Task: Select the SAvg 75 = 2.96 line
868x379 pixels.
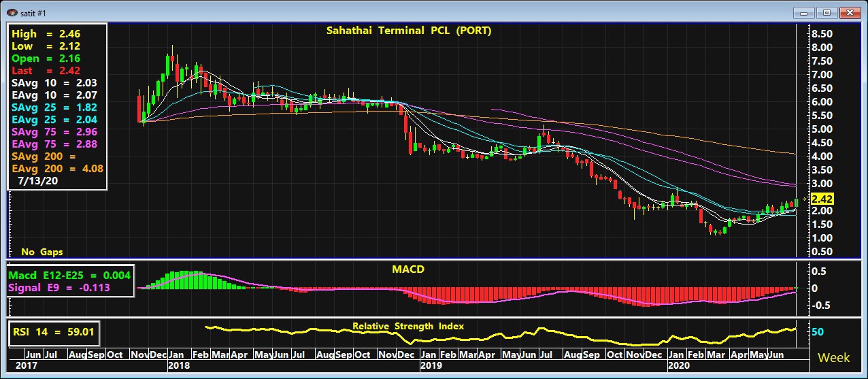Action: coord(54,132)
